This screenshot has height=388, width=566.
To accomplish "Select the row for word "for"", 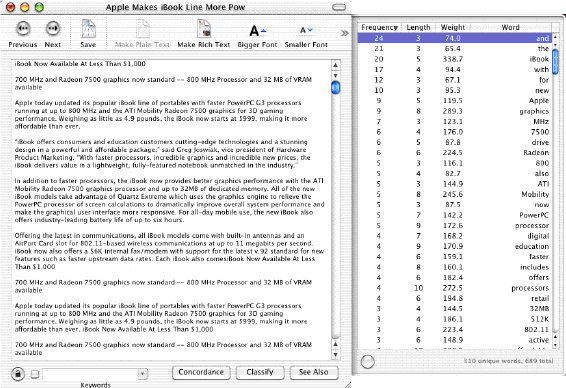I will pos(454,80).
